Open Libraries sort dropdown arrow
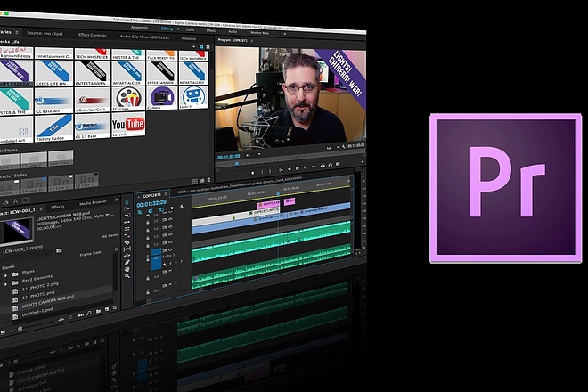Viewport: 588px width, 392px height. [194, 47]
